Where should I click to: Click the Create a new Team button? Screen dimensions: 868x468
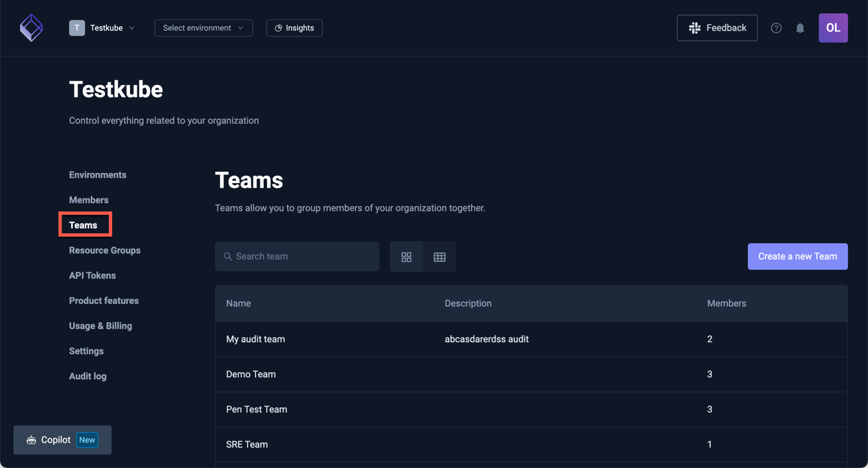coord(797,257)
